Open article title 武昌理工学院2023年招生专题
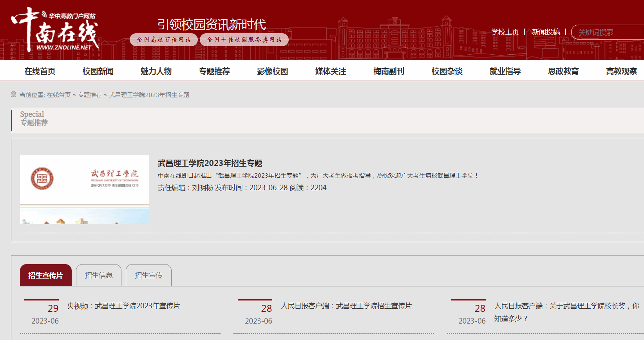 210,163
